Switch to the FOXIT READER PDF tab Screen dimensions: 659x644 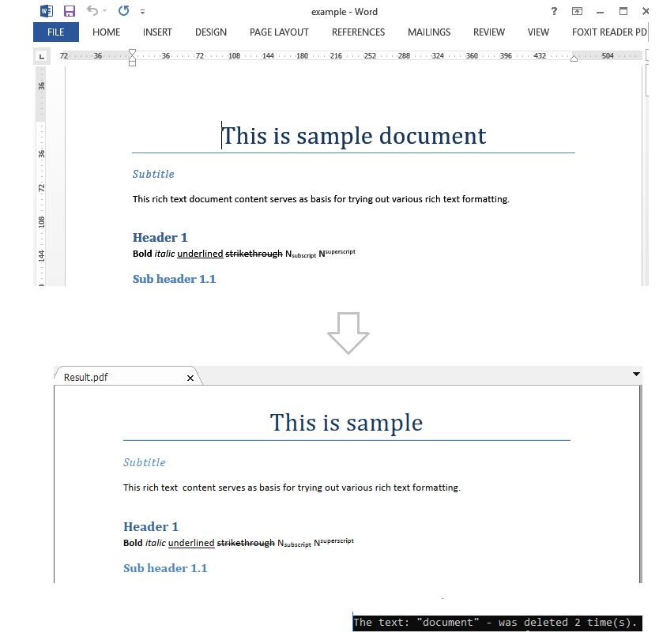(x=608, y=32)
